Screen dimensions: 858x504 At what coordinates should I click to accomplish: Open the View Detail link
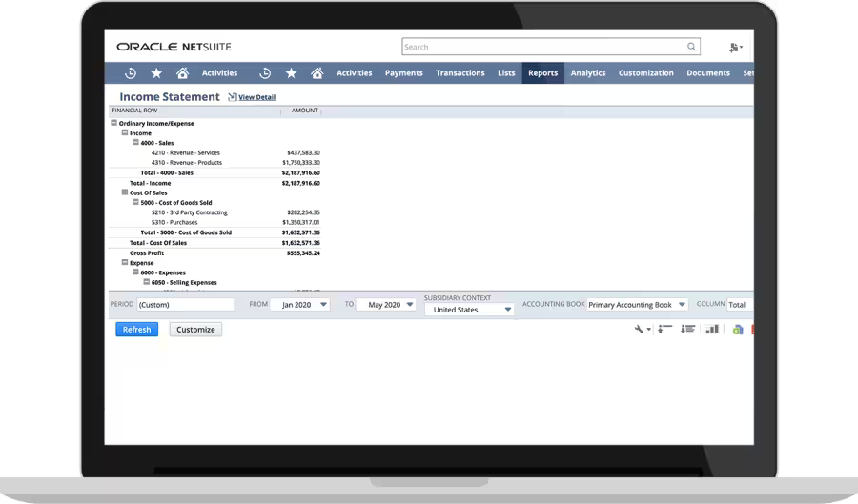[256, 97]
